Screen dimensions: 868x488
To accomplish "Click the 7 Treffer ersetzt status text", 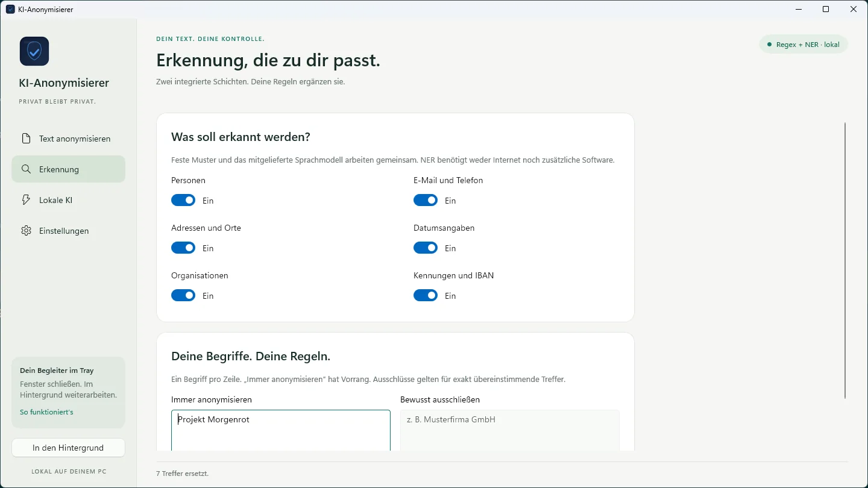I will pyautogui.click(x=183, y=474).
